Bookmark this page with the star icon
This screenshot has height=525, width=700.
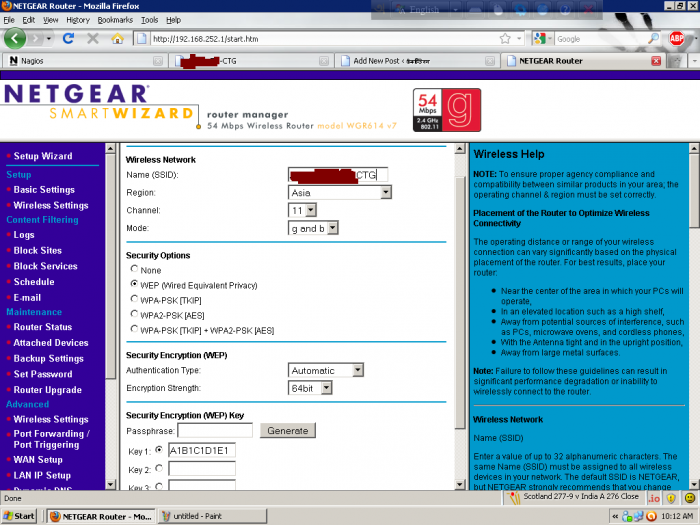point(505,39)
